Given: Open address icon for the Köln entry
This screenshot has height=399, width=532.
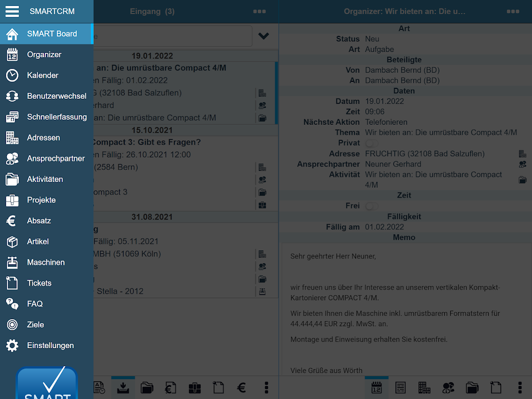Looking at the screenshot, I should click(262, 254).
